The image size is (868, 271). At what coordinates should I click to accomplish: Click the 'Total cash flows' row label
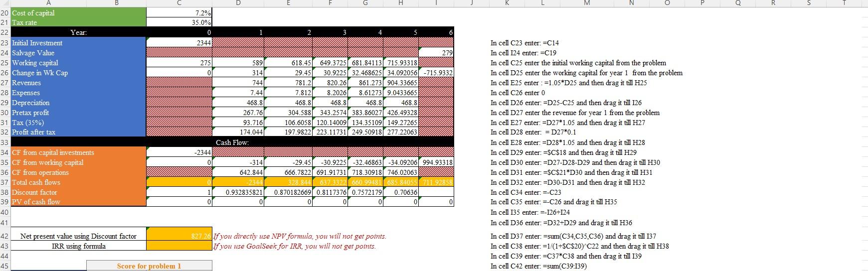pos(36,182)
